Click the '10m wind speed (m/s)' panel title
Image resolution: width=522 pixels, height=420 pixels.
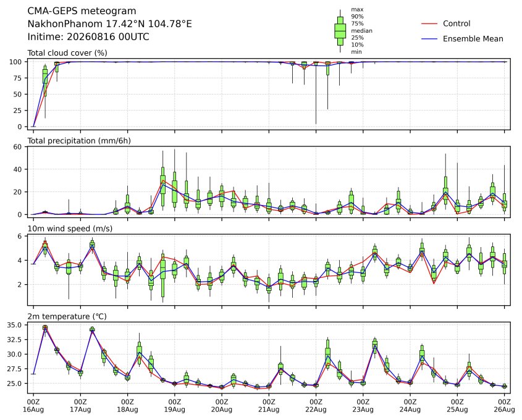[x=70, y=229]
